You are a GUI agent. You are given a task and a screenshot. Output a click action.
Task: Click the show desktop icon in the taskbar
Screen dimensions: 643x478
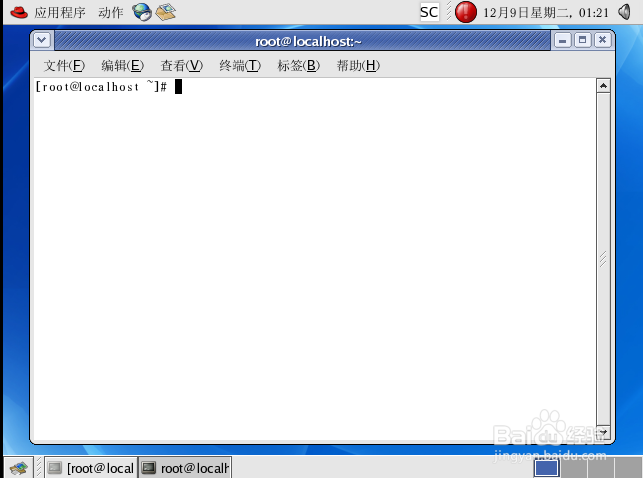(18, 467)
